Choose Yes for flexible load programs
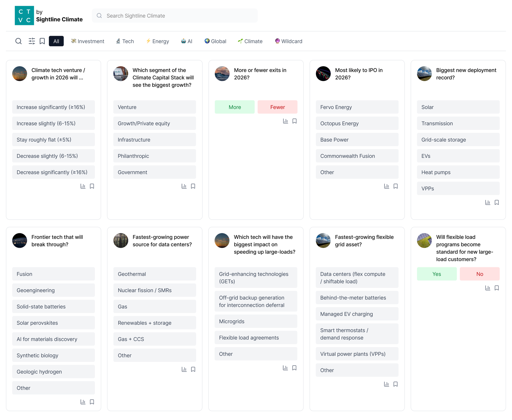 [x=436, y=274]
